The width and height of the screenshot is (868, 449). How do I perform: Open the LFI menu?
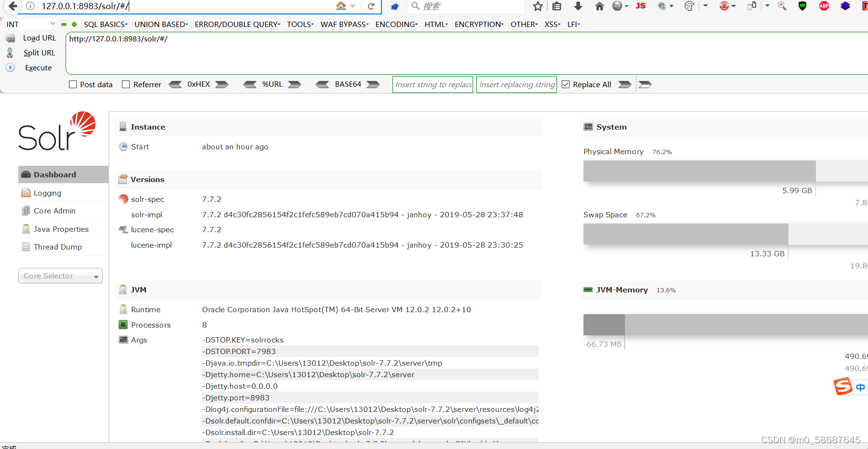[573, 24]
